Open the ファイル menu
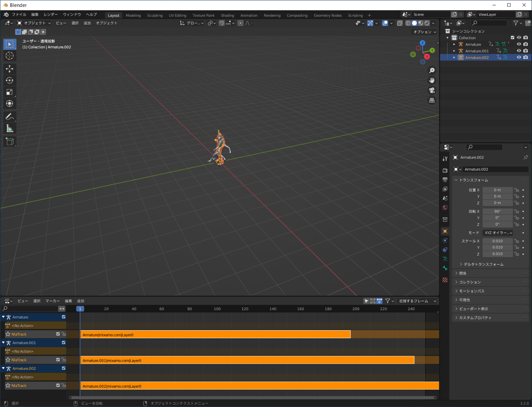The height and width of the screenshot is (407, 532). click(19, 15)
